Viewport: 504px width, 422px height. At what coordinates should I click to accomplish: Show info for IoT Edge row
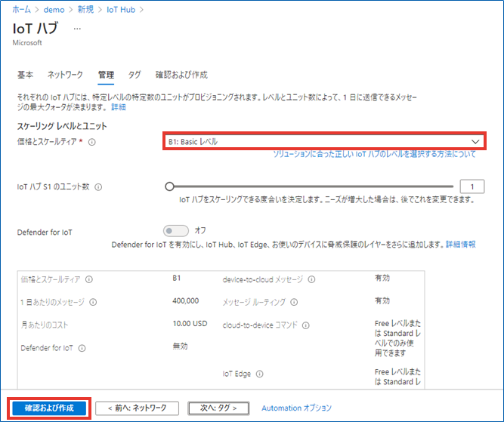pyautogui.click(x=259, y=374)
